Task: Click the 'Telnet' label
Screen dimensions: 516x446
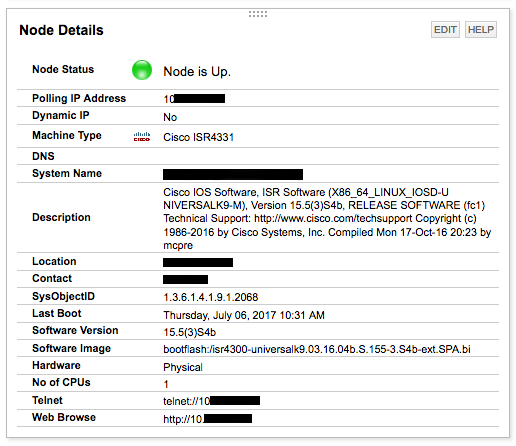Action: [x=47, y=400]
